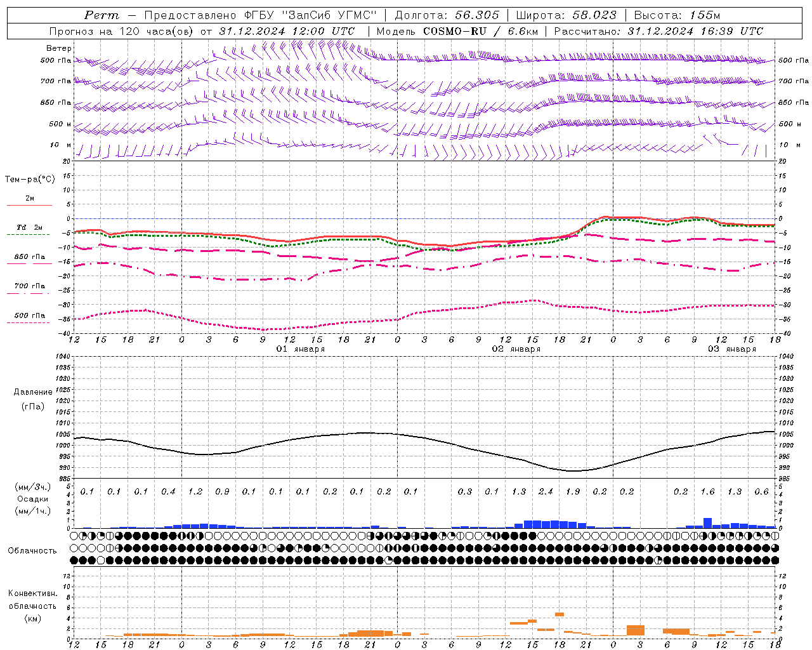
Task: Click the '700 гПа' temperature legend entry
Action: 30,286
